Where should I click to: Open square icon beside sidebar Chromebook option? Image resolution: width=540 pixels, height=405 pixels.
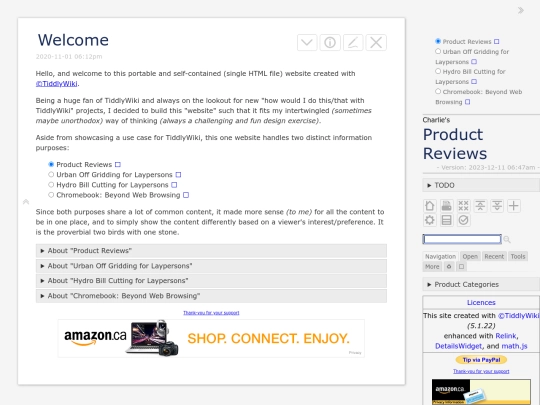click(467, 102)
